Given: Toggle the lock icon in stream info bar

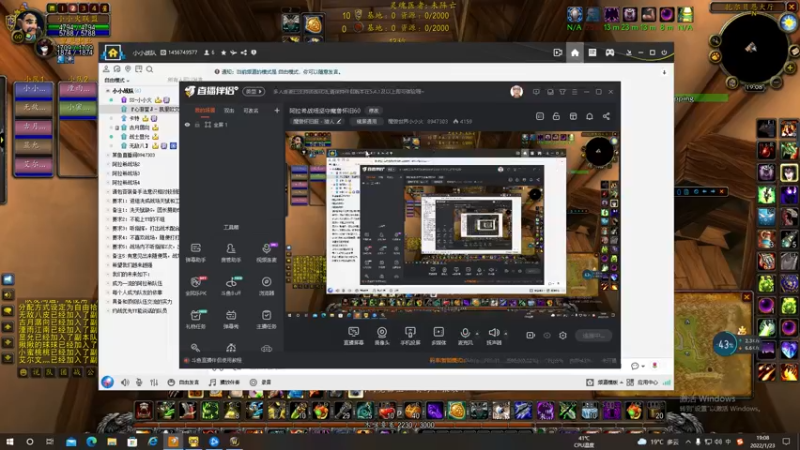Looking at the screenshot, I should pyautogui.click(x=556, y=116).
